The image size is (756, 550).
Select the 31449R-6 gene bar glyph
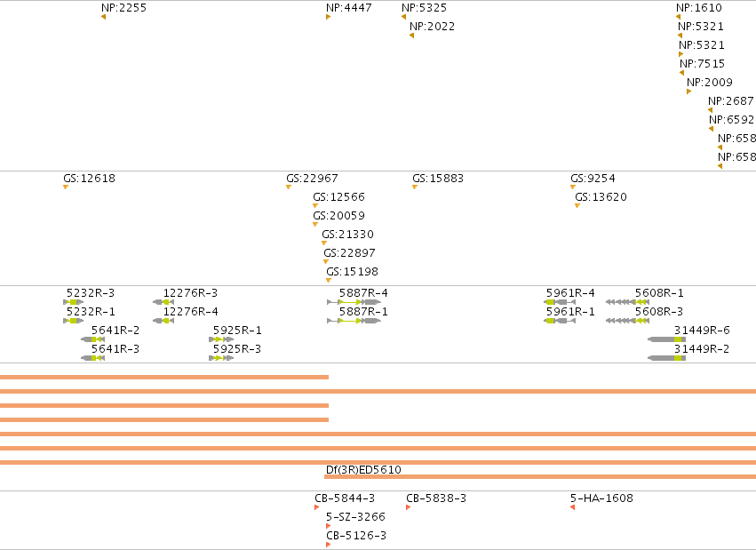(667, 339)
